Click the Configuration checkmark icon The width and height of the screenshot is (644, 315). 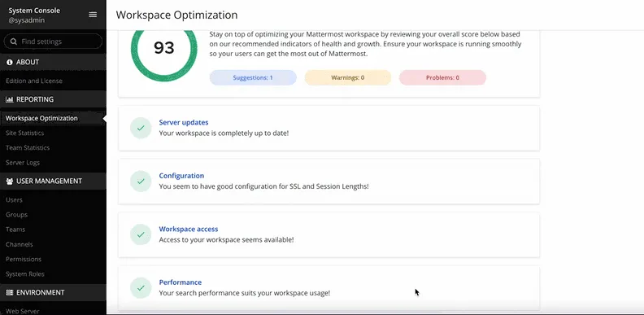(141, 182)
